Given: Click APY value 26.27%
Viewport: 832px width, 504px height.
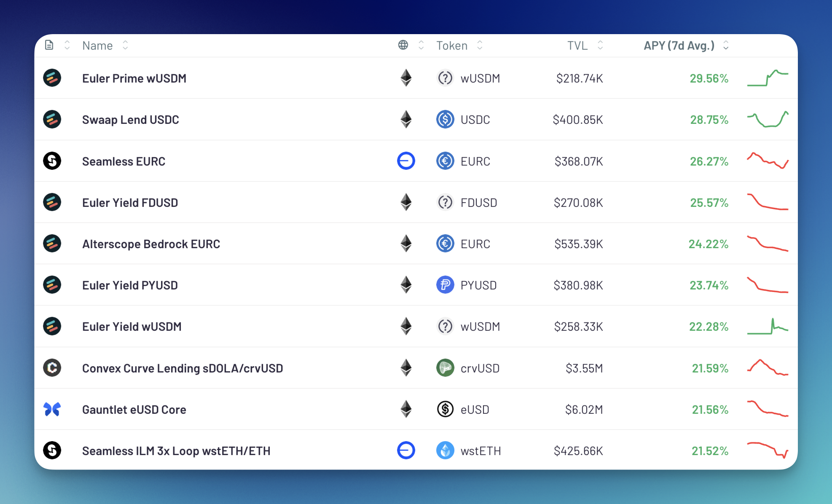Looking at the screenshot, I should [x=709, y=161].
